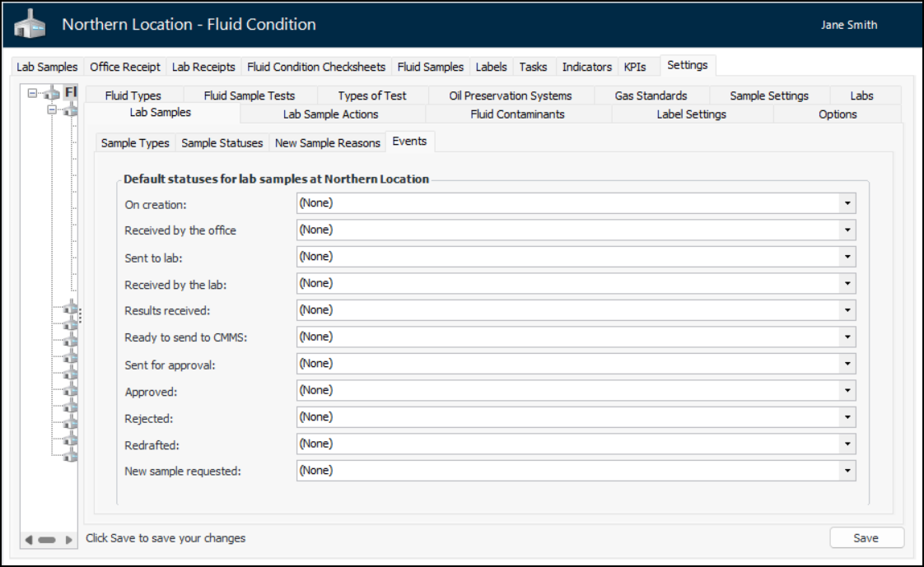
Task: Open the Received by the office dropdown
Action: click(847, 230)
